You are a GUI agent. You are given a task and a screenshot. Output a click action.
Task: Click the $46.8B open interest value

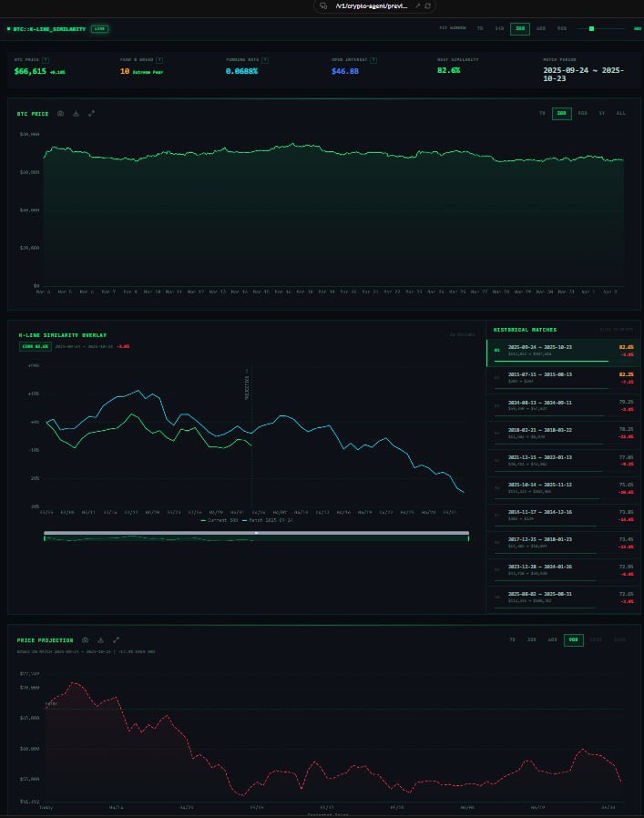(x=345, y=71)
